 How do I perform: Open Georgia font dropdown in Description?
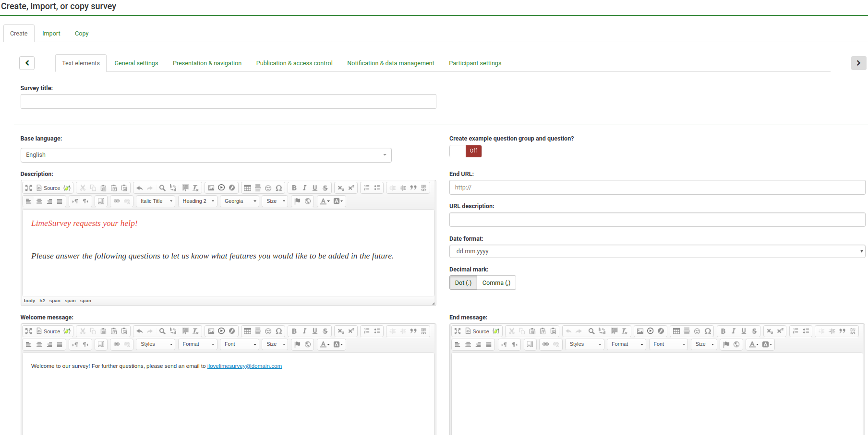click(x=241, y=201)
